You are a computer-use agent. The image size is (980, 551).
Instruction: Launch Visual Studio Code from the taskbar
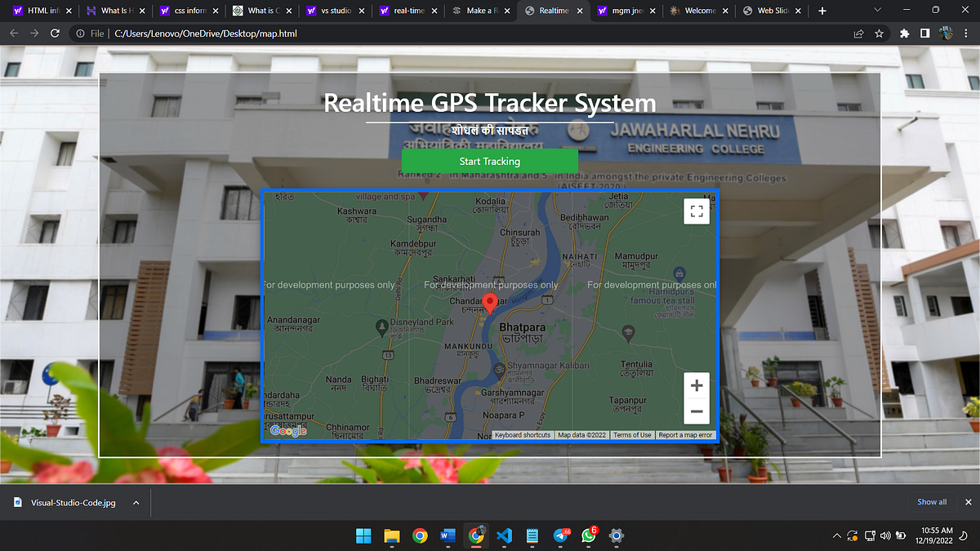click(x=504, y=536)
